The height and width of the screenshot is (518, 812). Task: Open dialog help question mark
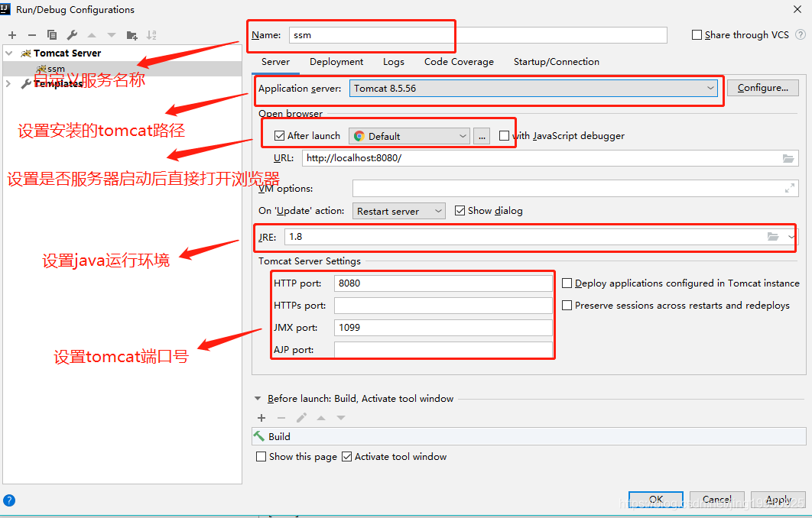(x=9, y=500)
